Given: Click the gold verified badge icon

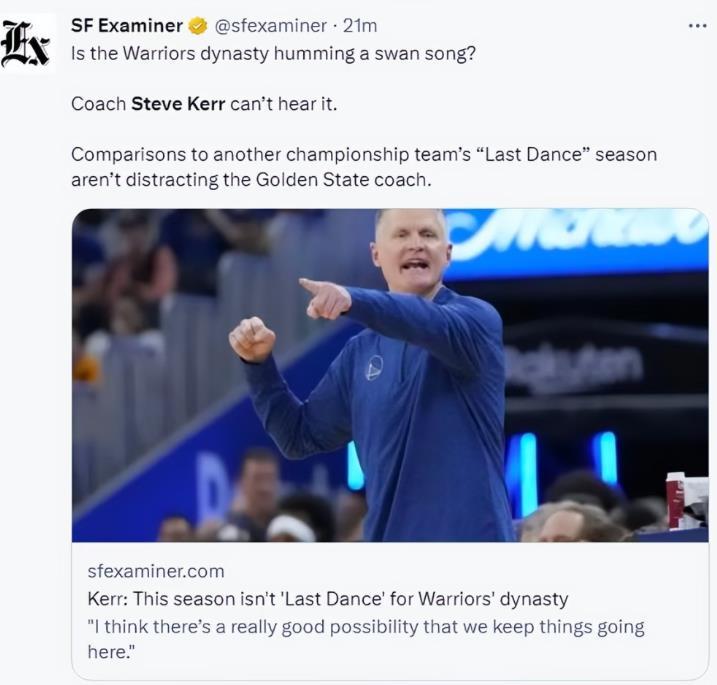Looking at the screenshot, I should click(x=198, y=25).
